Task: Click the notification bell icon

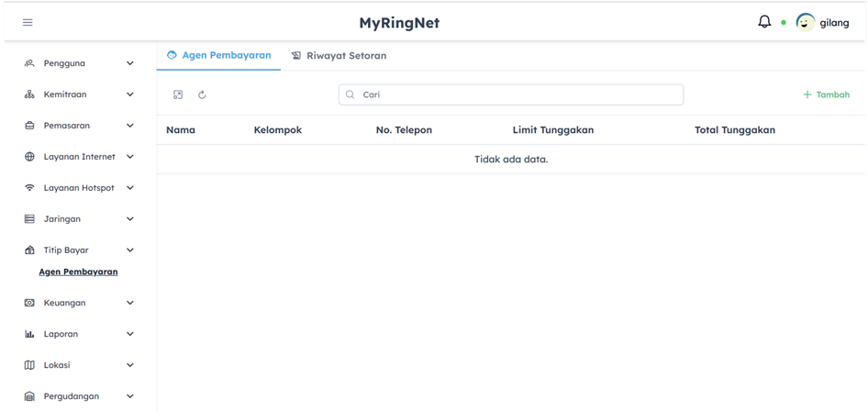Action: pyautogui.click(x=764, y=22)
